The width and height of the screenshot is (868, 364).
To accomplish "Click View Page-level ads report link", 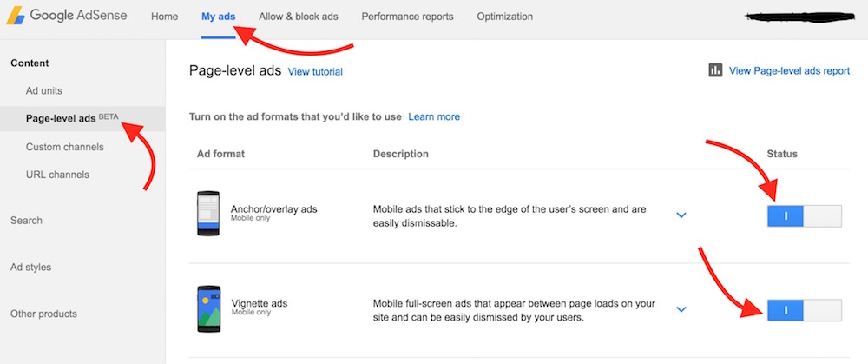I will [789, 71].
